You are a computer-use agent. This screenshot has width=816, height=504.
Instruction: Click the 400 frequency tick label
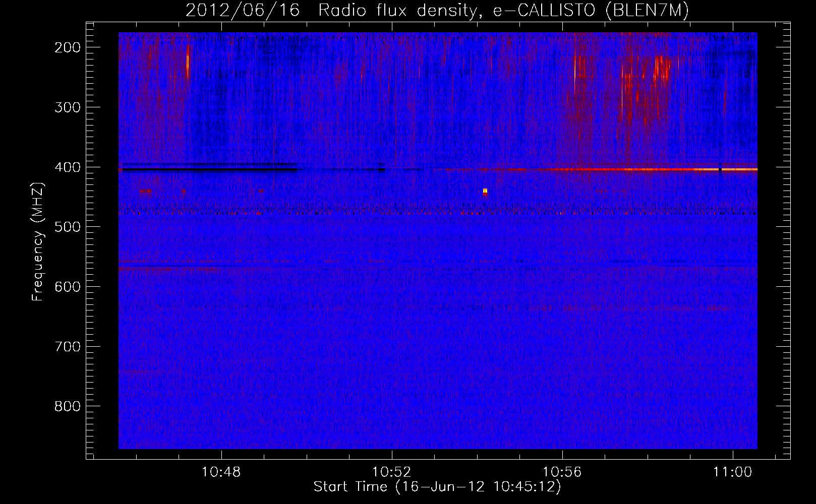point(67,167)
